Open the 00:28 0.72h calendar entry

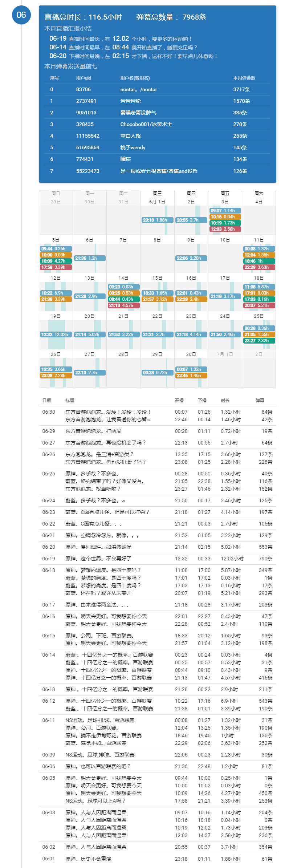pos(157,373)
